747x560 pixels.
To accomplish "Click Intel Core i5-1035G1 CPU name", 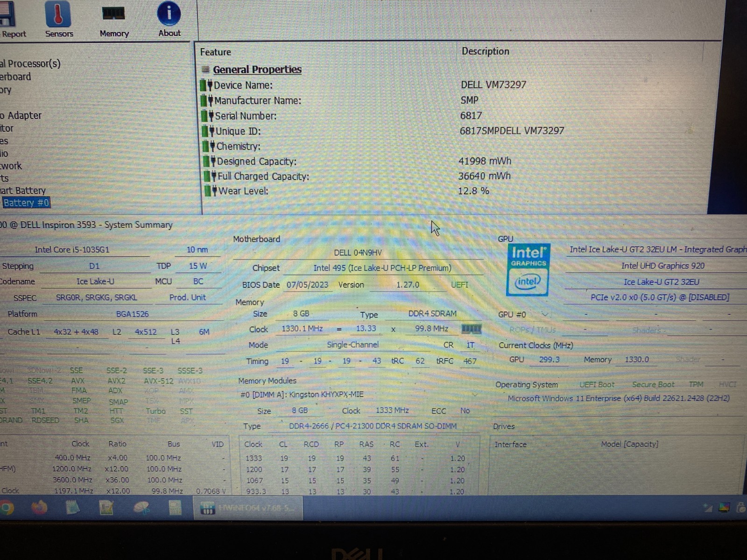I will [72, 250].
